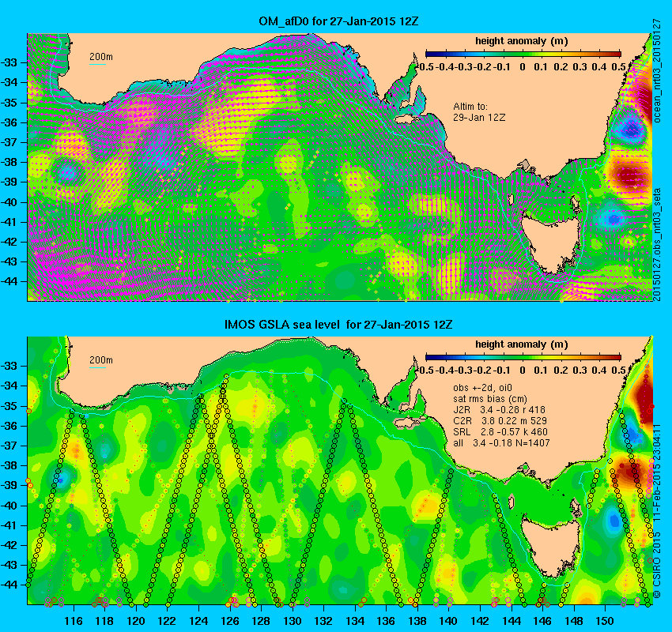
Task: Click longitude tick label 144
Action: 512,621
